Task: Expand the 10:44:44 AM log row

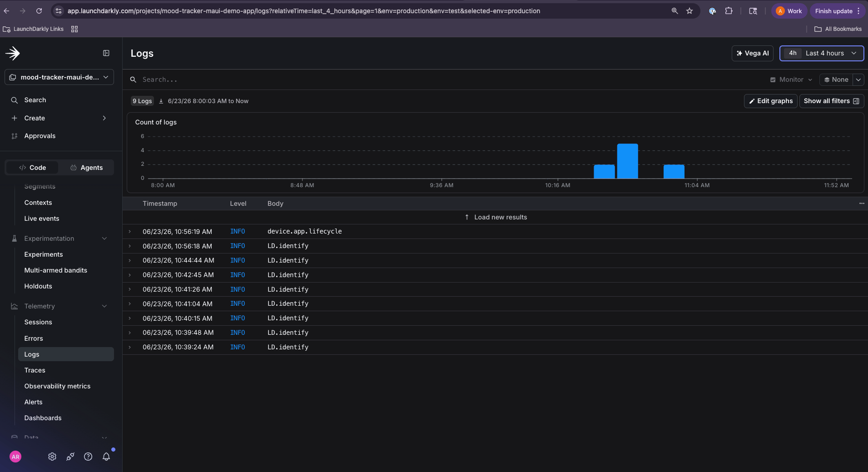Action: point(129,261)
